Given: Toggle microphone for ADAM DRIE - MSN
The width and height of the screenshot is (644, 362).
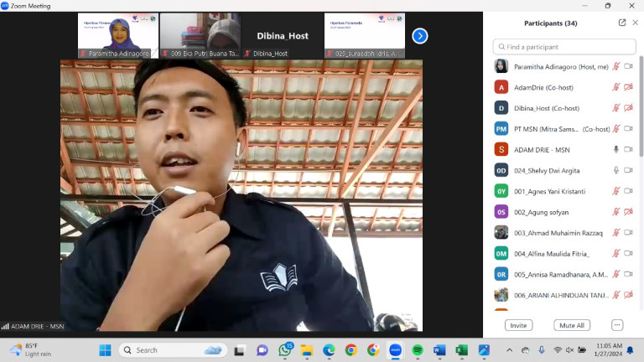Looking at the screenshot, I should pos(616,149).
